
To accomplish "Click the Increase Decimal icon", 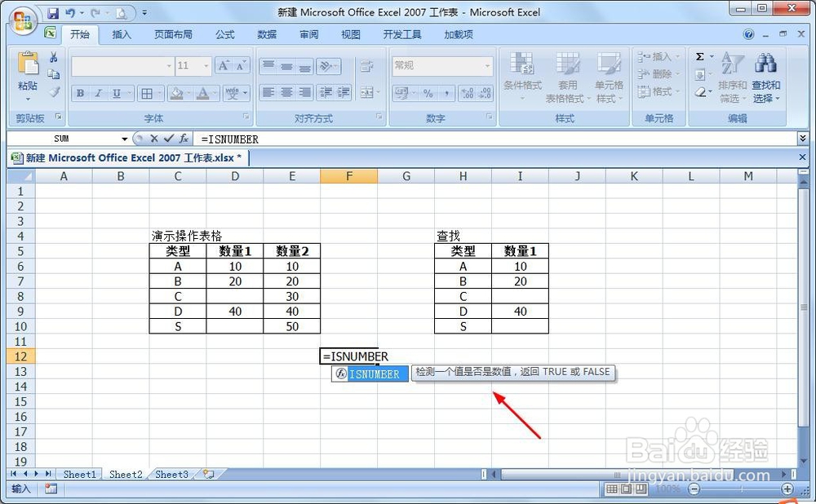I will tap(467, 92).
